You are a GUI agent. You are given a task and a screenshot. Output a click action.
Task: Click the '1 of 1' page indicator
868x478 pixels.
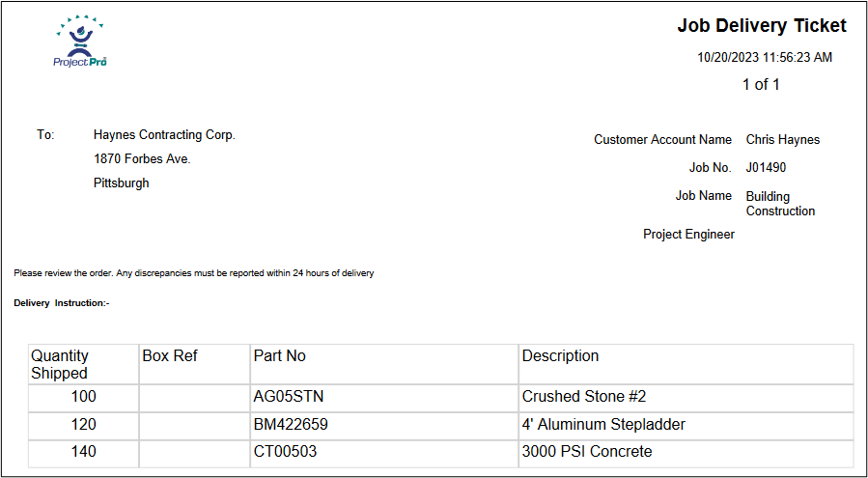coord(761,85)
